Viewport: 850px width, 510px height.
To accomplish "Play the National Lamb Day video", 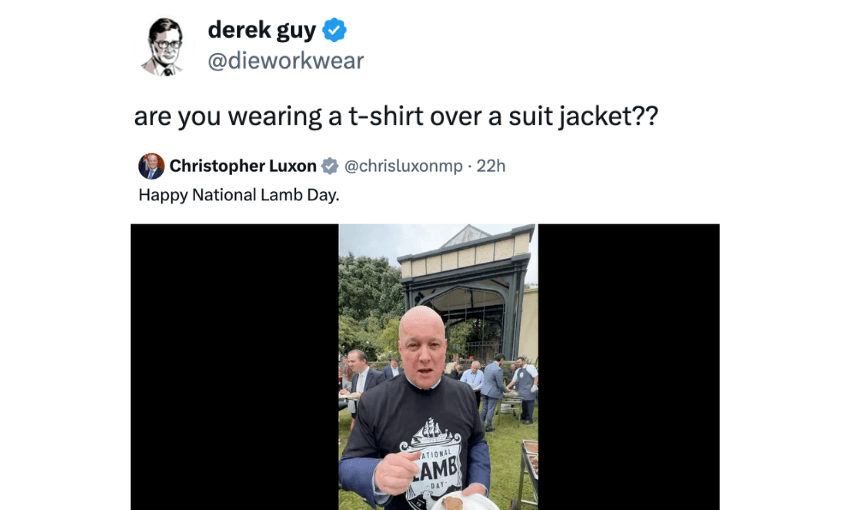I will pos(438,367).
